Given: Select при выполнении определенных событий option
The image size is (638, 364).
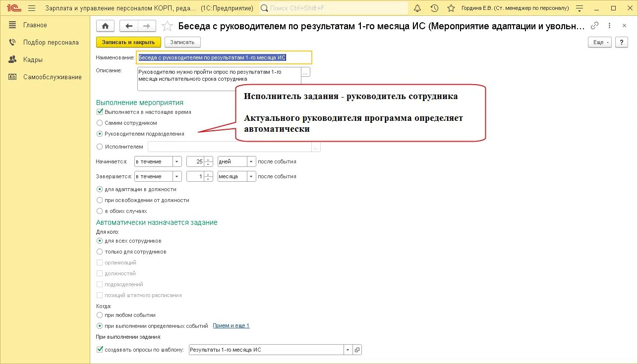Looking at the screenshot, I should click(100, 326).
